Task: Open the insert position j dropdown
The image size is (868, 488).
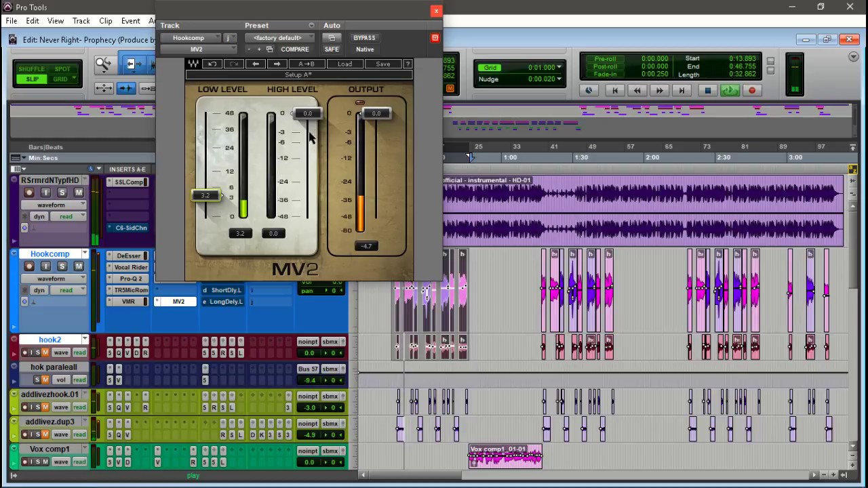Action: point(230,38)
